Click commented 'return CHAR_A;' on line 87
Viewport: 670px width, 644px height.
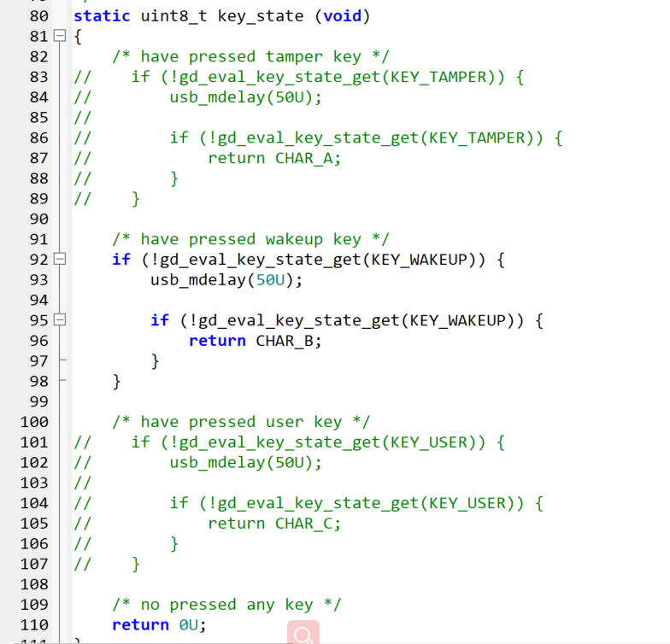pos(274,158)
